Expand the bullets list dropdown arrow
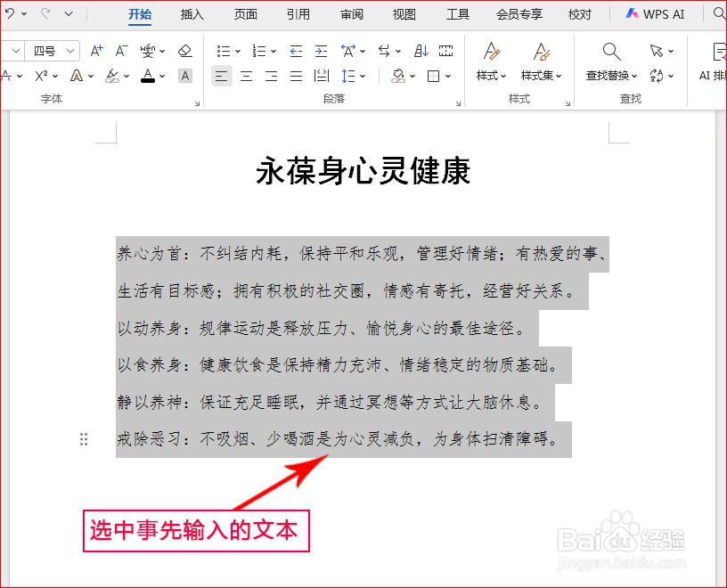The image size is (727, 588). pyautogui.click(x=237, y=51)
